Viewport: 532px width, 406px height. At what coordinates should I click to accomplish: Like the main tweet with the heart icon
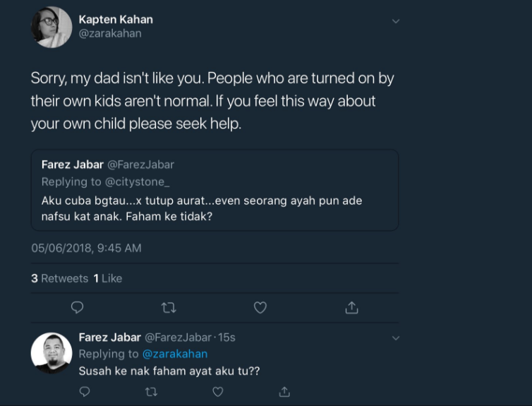pos(260,308)
